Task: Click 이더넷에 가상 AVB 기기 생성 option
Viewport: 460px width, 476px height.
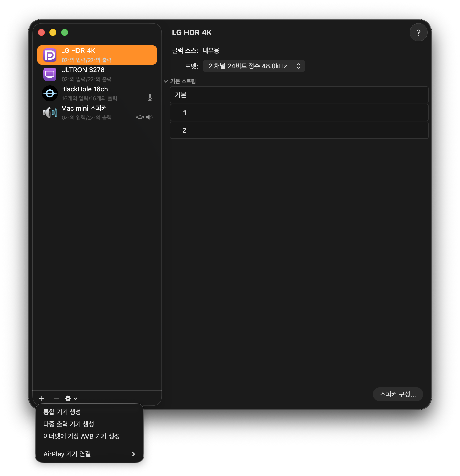Action: (81, 436)
